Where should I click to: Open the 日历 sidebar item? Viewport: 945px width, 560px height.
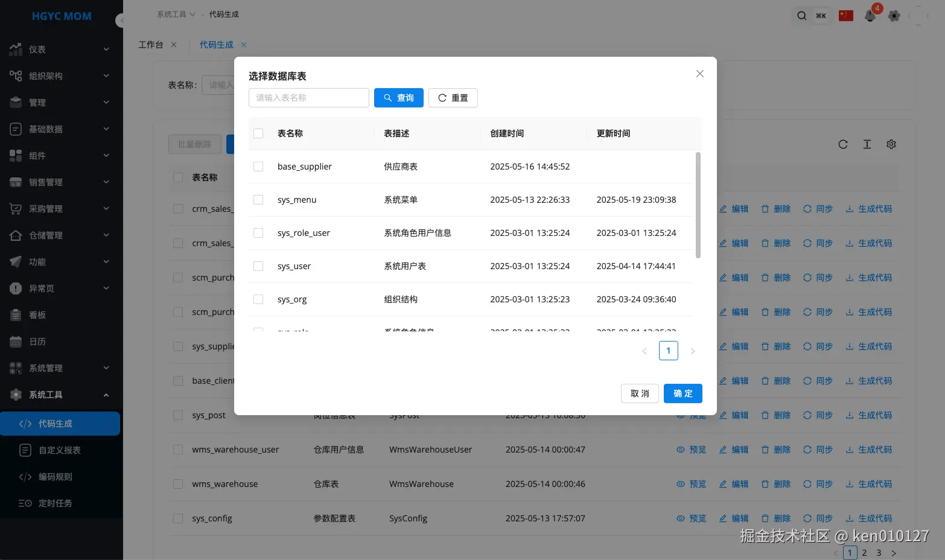62,342
